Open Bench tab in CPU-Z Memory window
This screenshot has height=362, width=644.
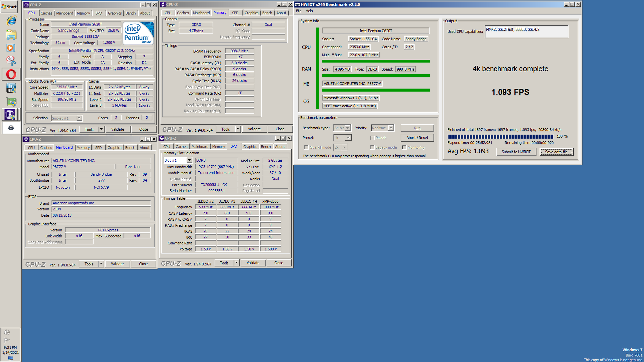pos(267,13)
